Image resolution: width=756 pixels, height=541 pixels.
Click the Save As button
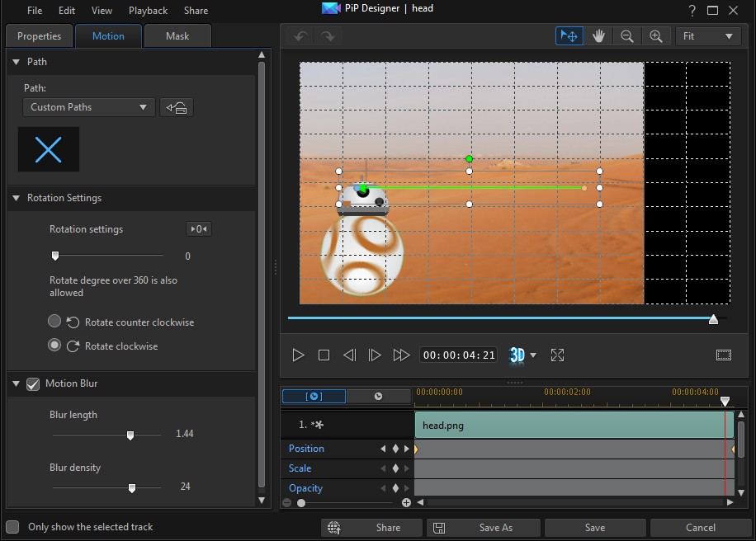coord(484,528)
